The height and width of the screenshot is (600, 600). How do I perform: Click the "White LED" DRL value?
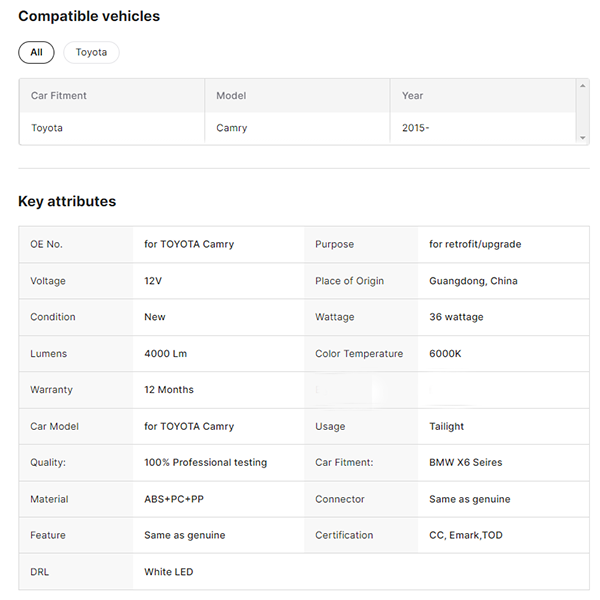point(169,572)
